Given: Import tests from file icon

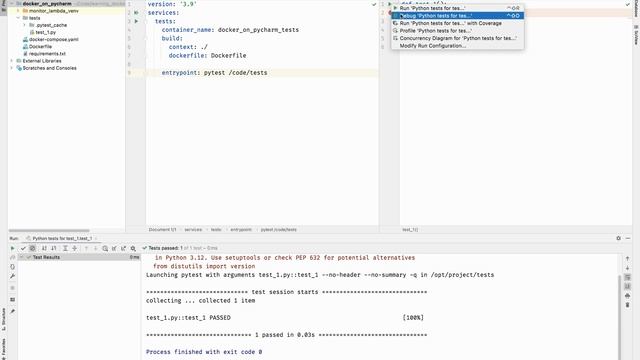Looking at the screenshot, I should (x=114, y=248).
